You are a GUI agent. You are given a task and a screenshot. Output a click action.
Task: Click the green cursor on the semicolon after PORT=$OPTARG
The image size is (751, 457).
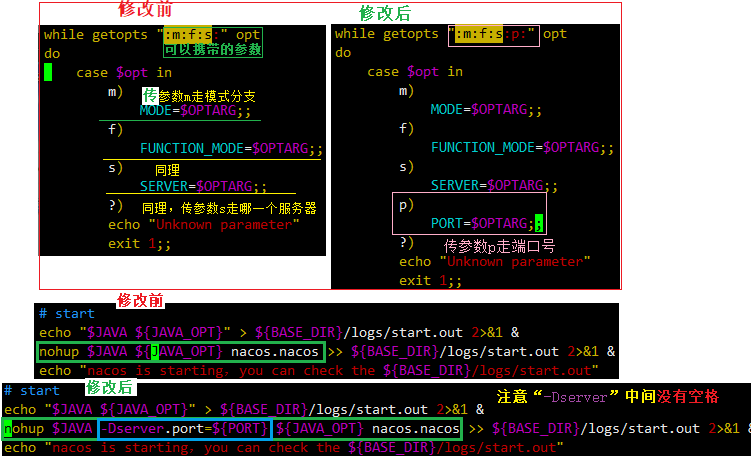coord(539,223)
